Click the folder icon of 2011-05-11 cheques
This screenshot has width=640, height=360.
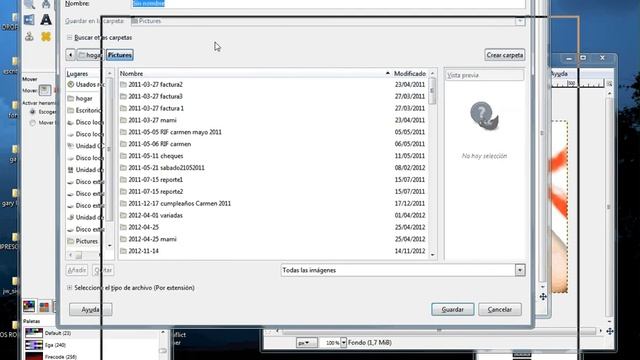(x=123, y=156)
